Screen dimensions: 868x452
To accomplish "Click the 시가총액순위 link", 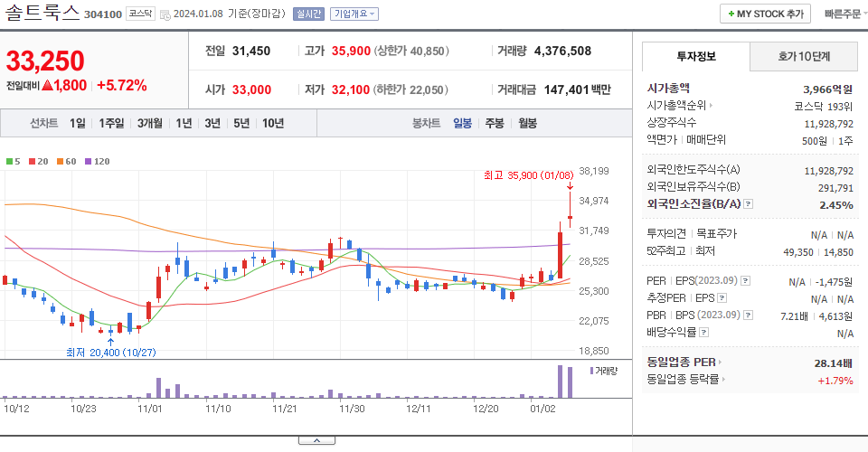I will (x=676, y=105).
